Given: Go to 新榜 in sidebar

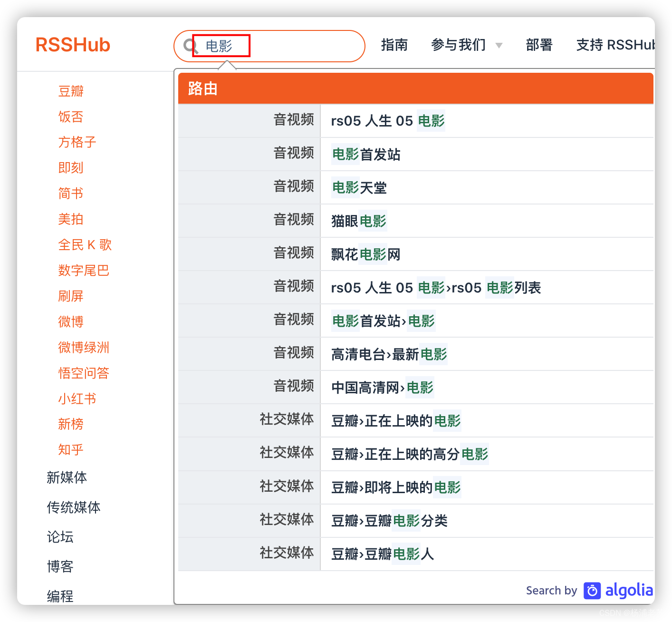Looking at the screenshot, I should click(x=71, y=424).
